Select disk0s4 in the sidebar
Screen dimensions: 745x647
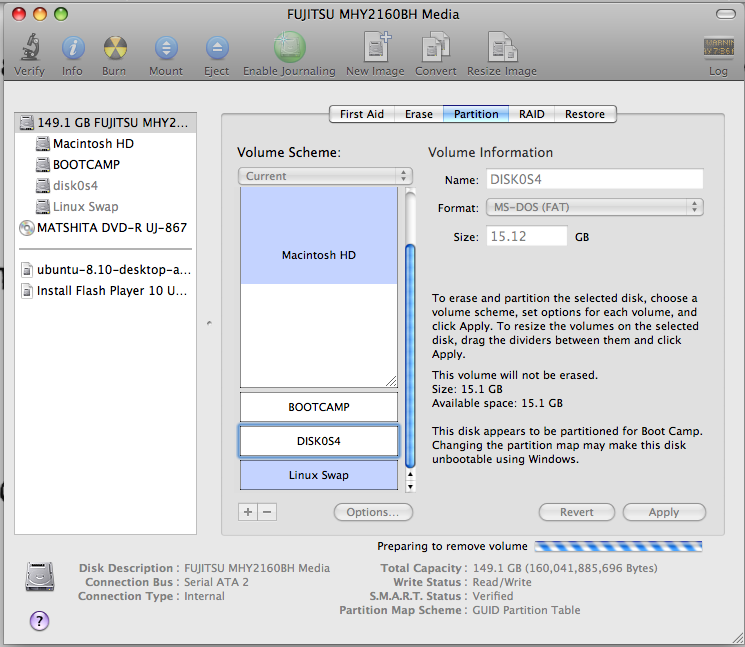click(105, 185)
